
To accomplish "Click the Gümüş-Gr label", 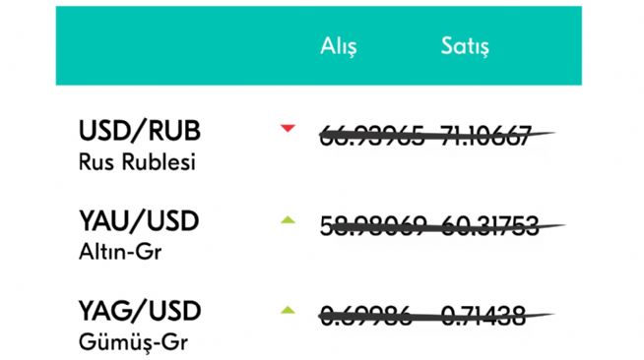I will click(133, 342).
